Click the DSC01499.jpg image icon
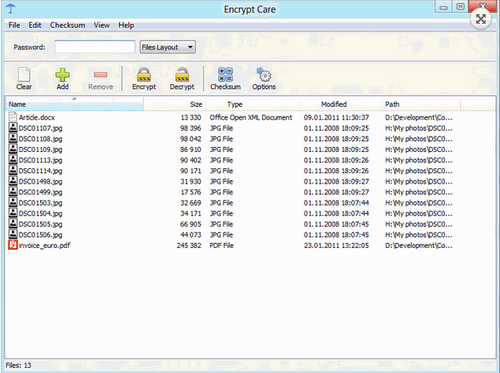The height and width of the screenshot is (373, 500). [13, 192]
